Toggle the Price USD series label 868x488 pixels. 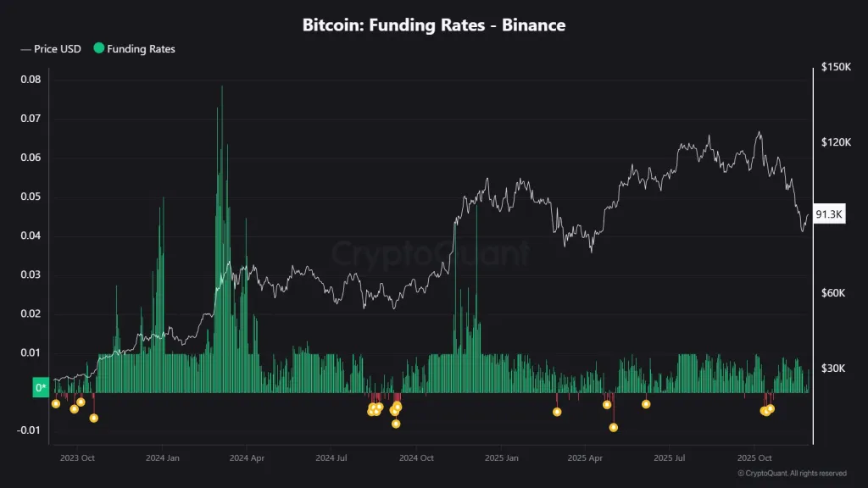point(58,49)
